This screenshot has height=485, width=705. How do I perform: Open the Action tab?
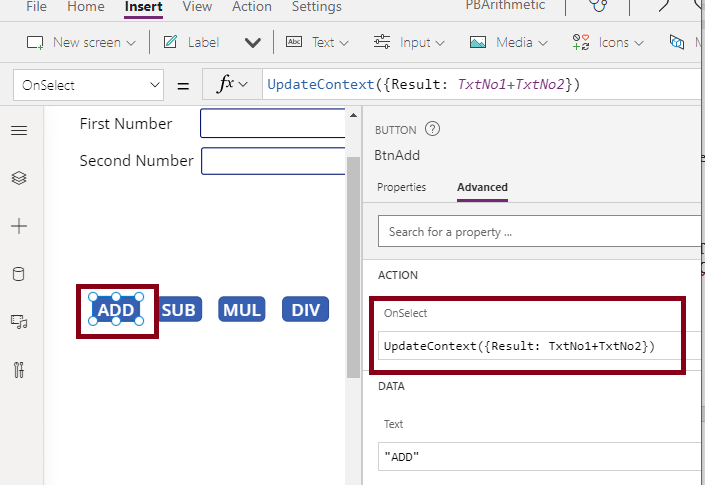tap(252, 7)
